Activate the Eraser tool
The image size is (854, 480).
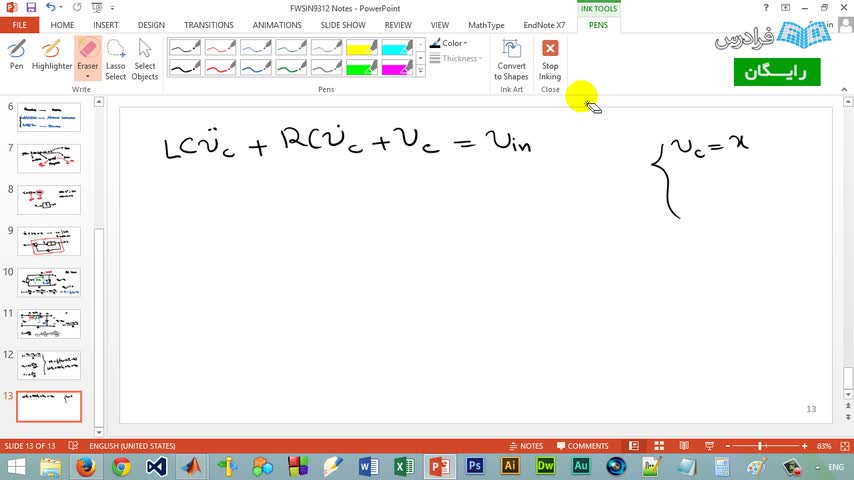pos(87,50)
